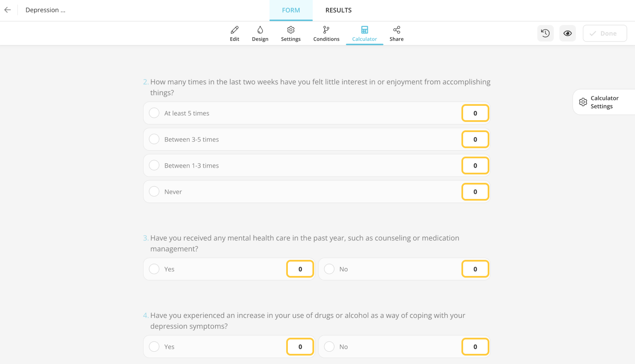Select 'Yes' for the mental health care question

154,269
